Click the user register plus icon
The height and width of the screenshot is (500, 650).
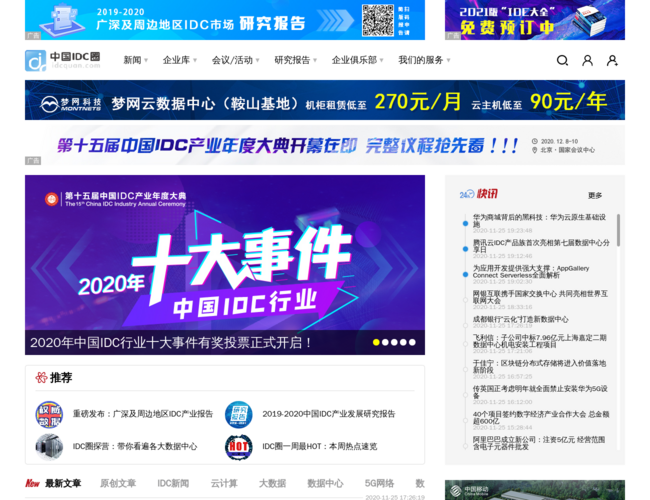(612, 61)
